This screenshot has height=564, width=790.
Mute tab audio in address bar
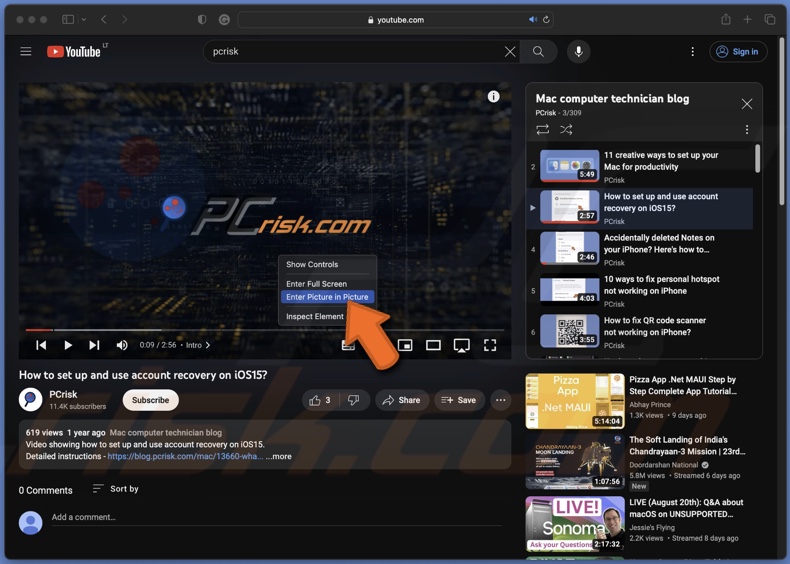point(533,20)
